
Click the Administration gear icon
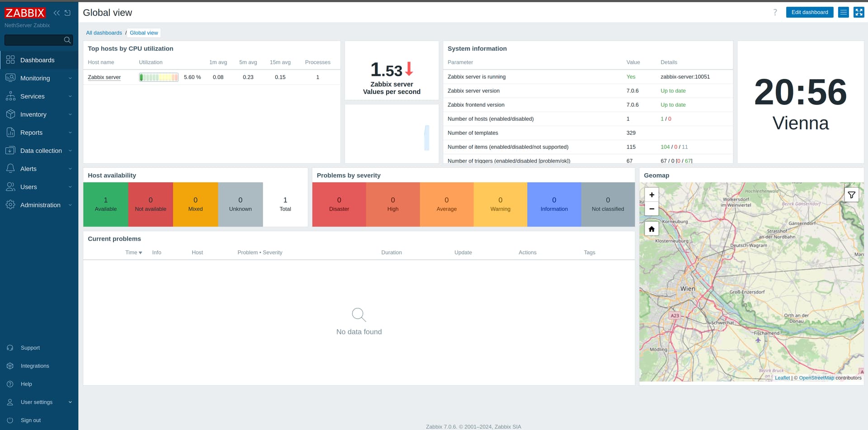(x=10, y=204)
